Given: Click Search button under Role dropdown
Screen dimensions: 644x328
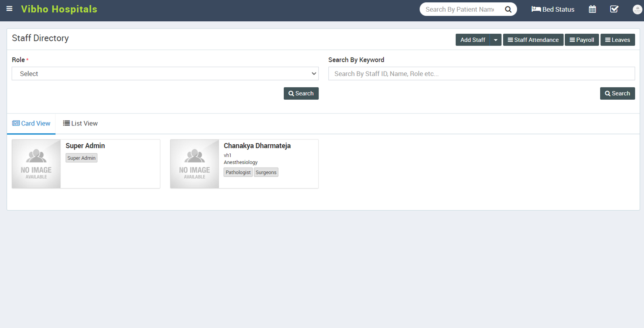Looking at the screenshot, I should 301,93.
